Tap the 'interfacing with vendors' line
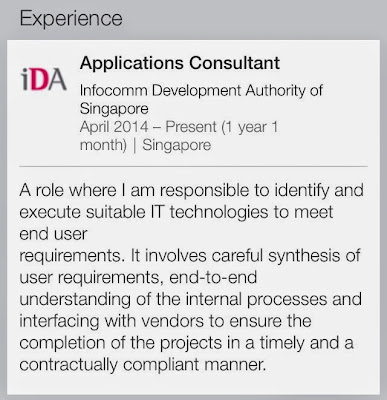The width and height of the screenshot is (387, 400). 165,321
